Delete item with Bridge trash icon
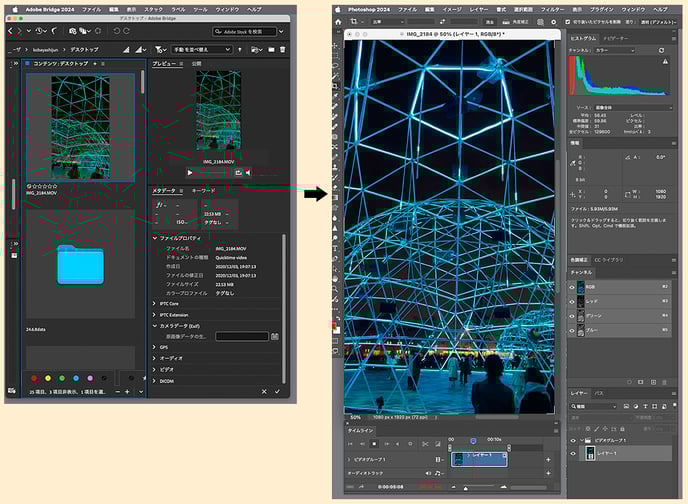The image size is (688, 504). pyautogui.click(x=282, y=49)
